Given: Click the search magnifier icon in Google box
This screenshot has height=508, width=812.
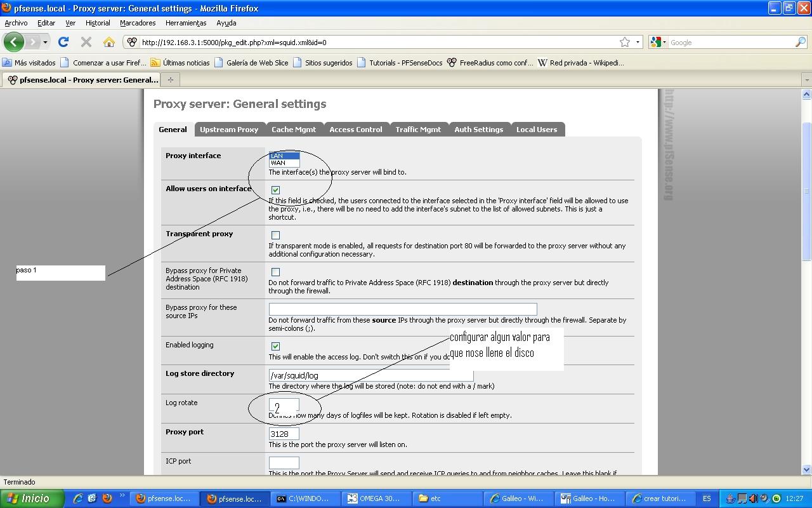Looking at the screenshot, I should [801, 42].
